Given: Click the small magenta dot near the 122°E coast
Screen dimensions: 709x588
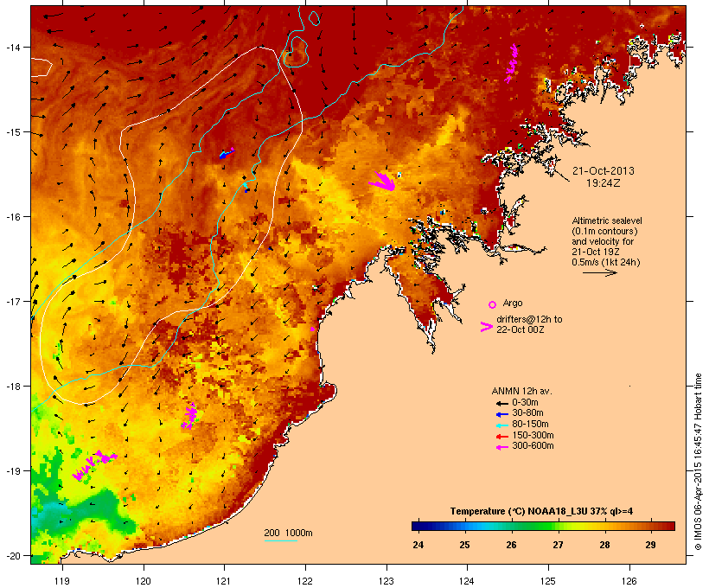Looking at the screenshot, I should coord(312,329).
